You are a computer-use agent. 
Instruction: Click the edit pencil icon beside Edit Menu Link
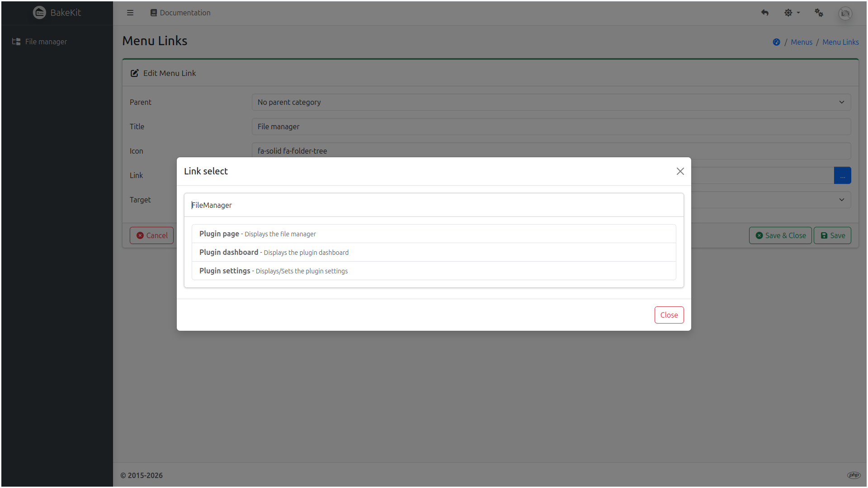point(135,73)
